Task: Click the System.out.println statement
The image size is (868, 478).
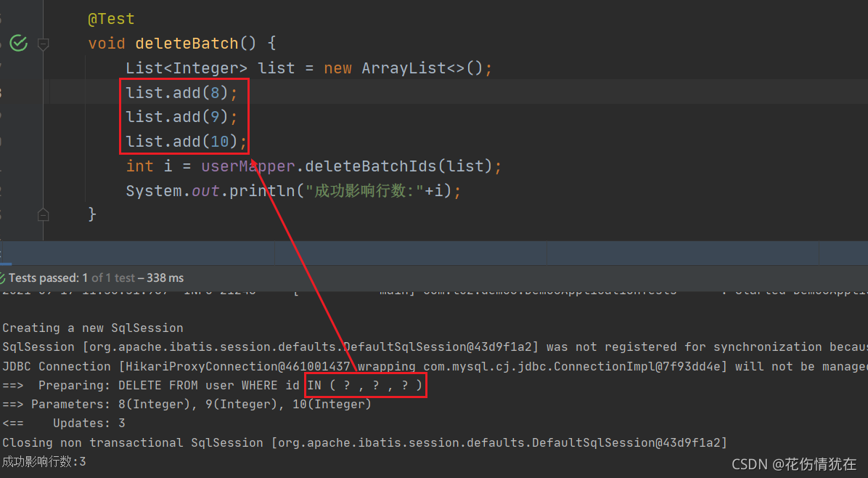Action: (x=292, y=191)
